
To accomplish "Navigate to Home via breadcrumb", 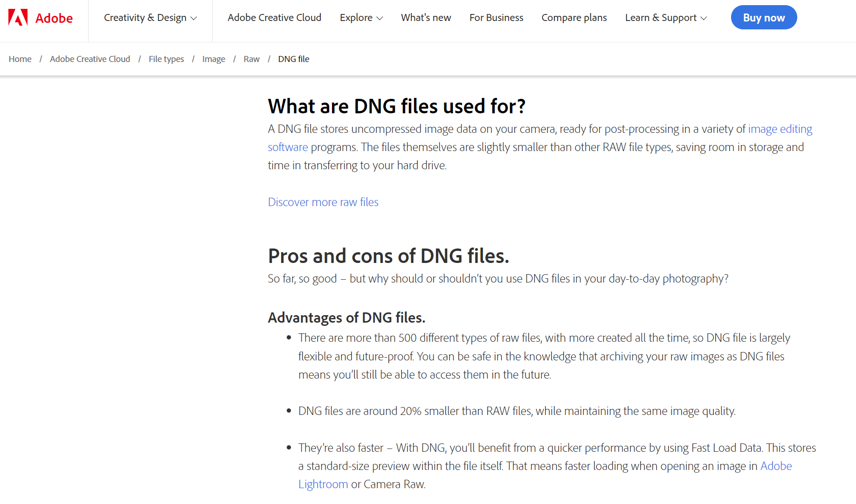I will pyautogui.click(x=20, y=59).
